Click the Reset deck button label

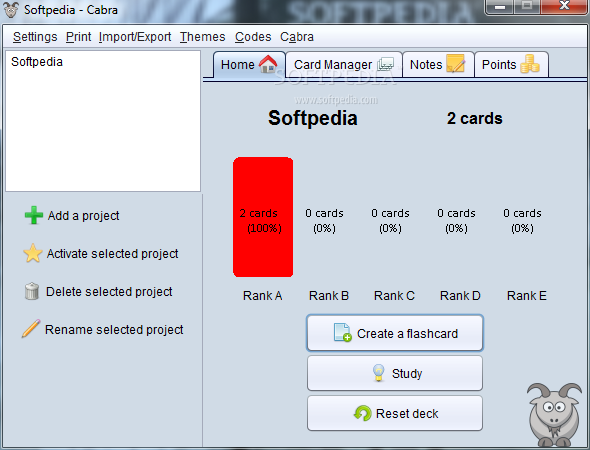[407, 414]
